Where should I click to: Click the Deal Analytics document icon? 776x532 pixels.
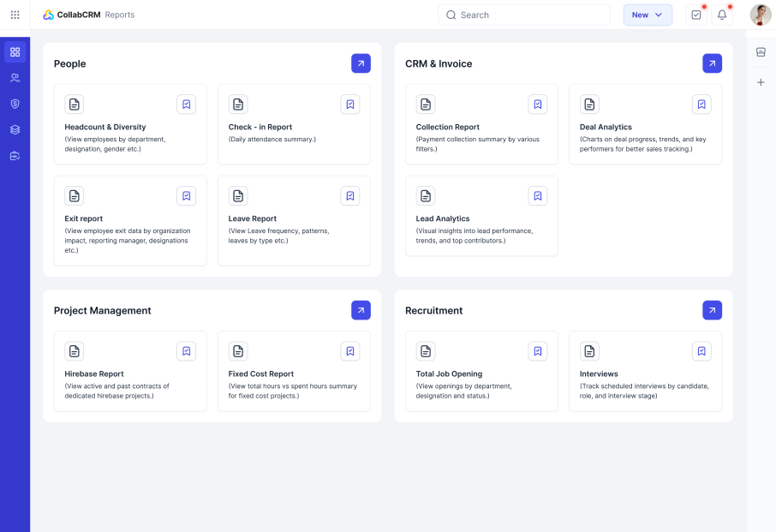[x=589, y=105]
